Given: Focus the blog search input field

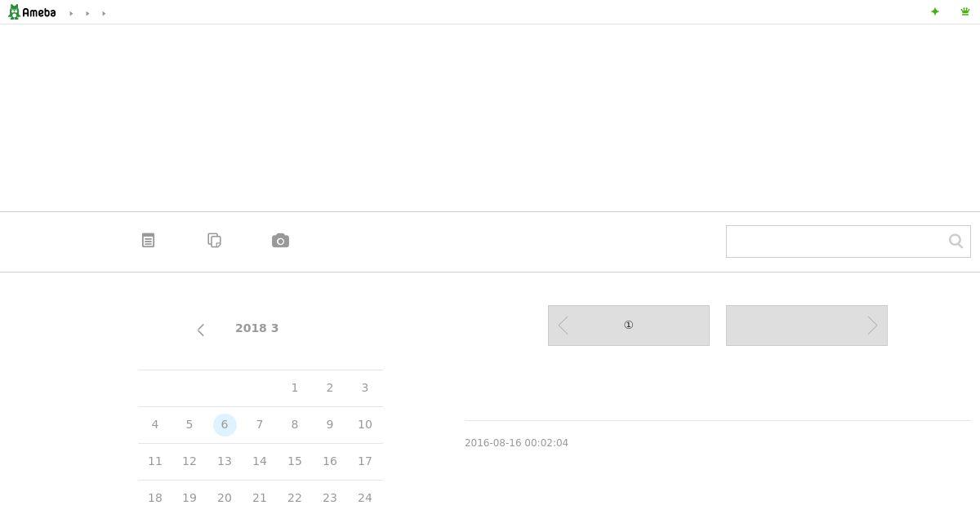Looking at the screenshot, I should point(835,241).
